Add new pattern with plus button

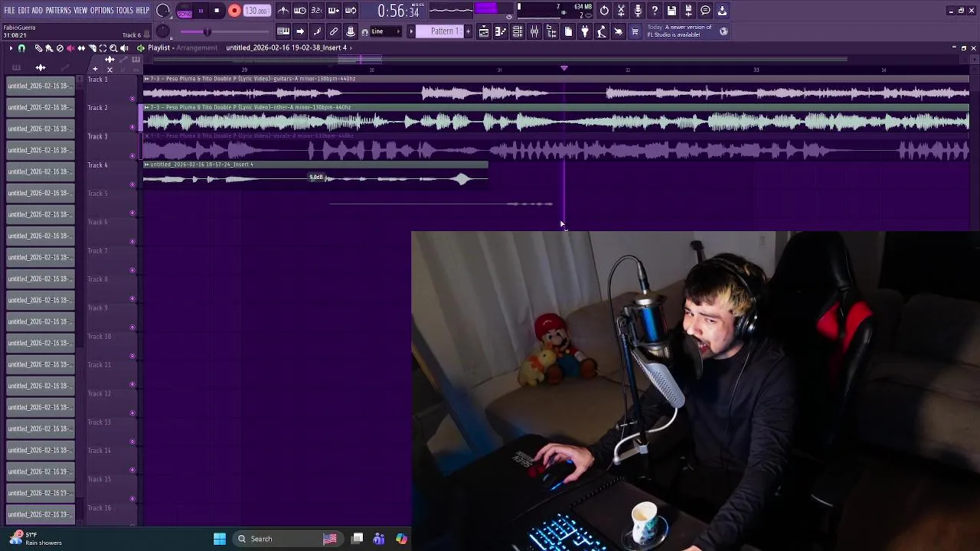468,31
